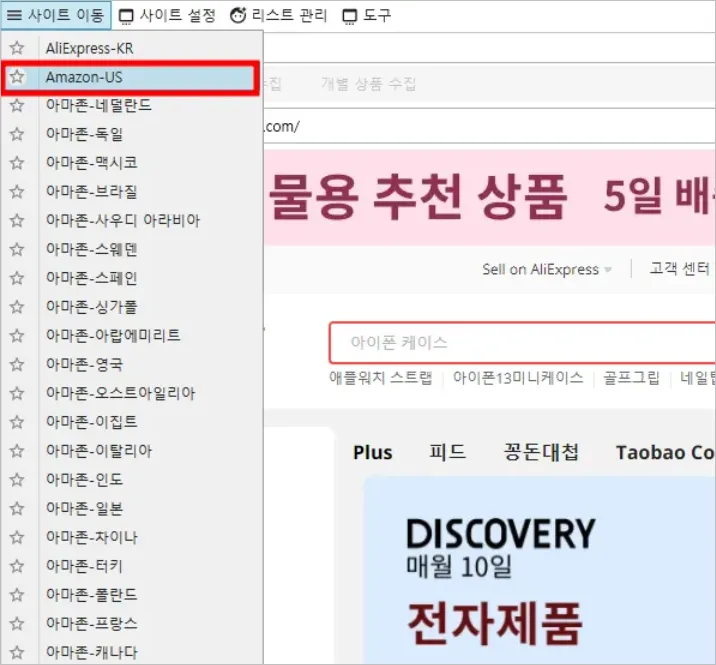Open the DISCOVERY 전자제품 banner

[x=540, y=570]
